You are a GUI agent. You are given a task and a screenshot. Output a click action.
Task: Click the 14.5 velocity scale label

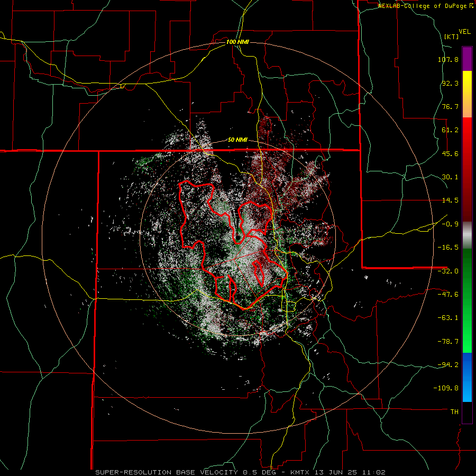[x=450, y=200]
